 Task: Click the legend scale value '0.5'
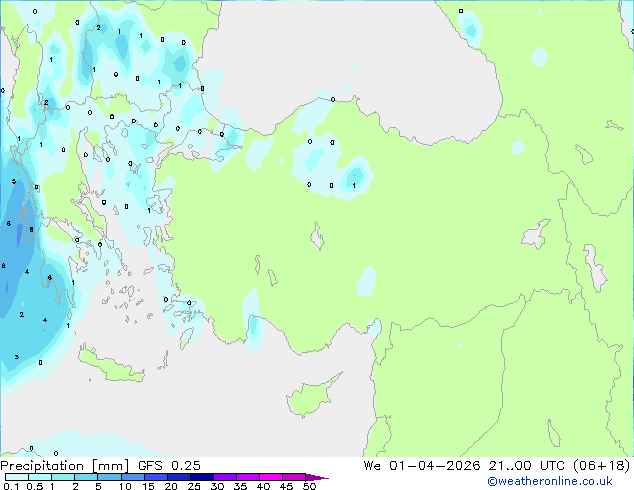pos(34,486)
